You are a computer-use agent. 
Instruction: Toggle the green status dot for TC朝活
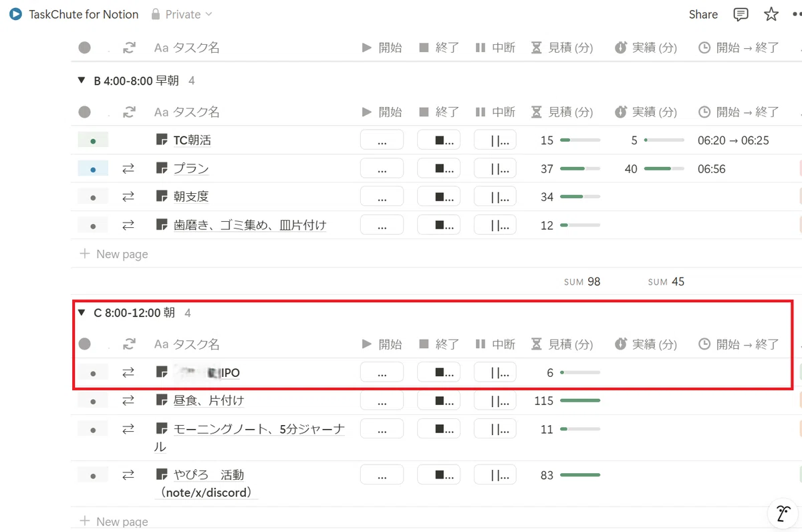[93, 140]
